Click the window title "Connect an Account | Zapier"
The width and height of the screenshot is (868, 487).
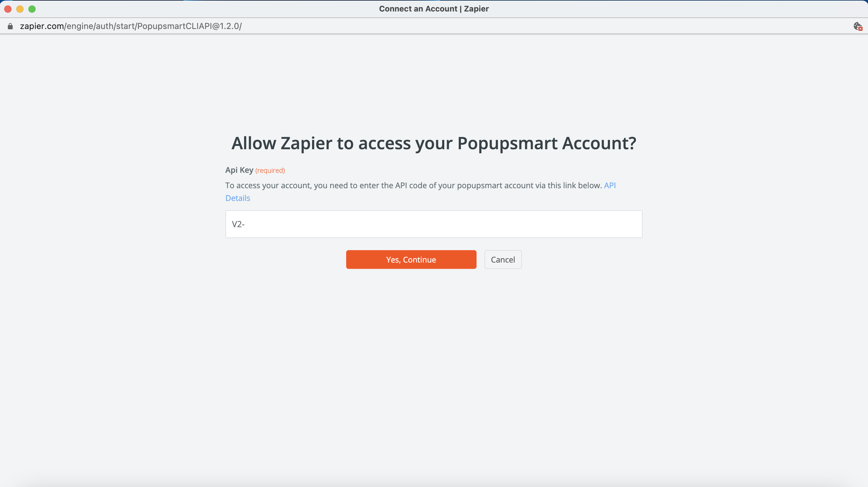coord(434,9)
